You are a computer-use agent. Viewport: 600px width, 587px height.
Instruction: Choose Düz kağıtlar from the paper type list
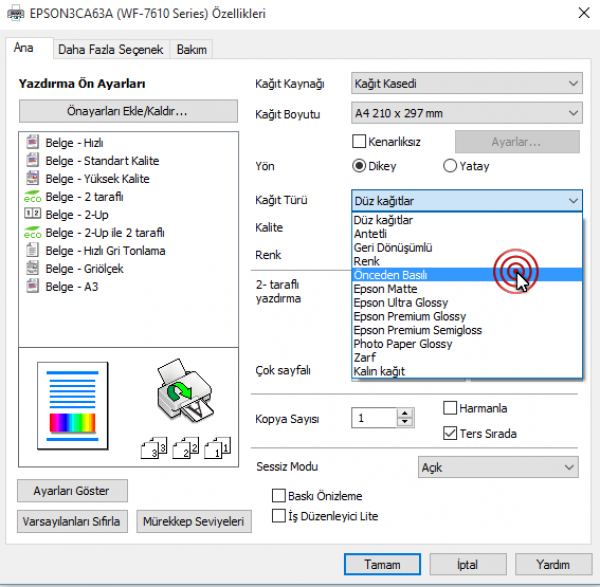click(x=467, y=220)
